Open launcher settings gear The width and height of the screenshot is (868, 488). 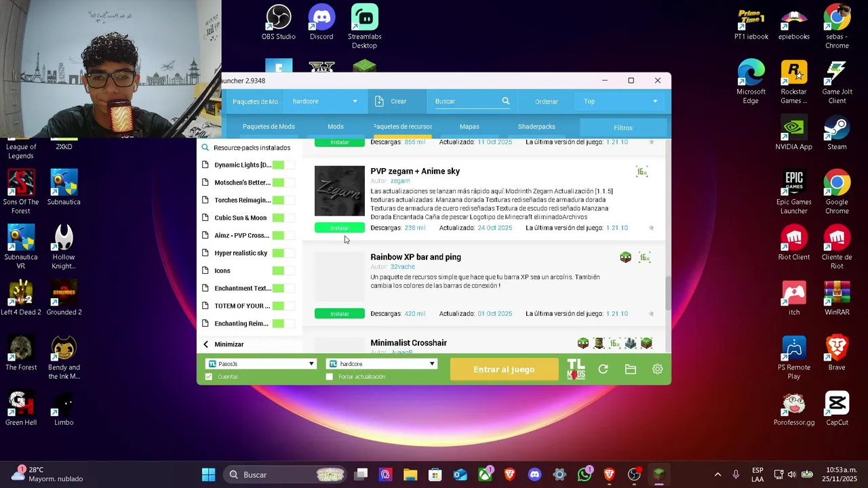(x=657, y=369)
